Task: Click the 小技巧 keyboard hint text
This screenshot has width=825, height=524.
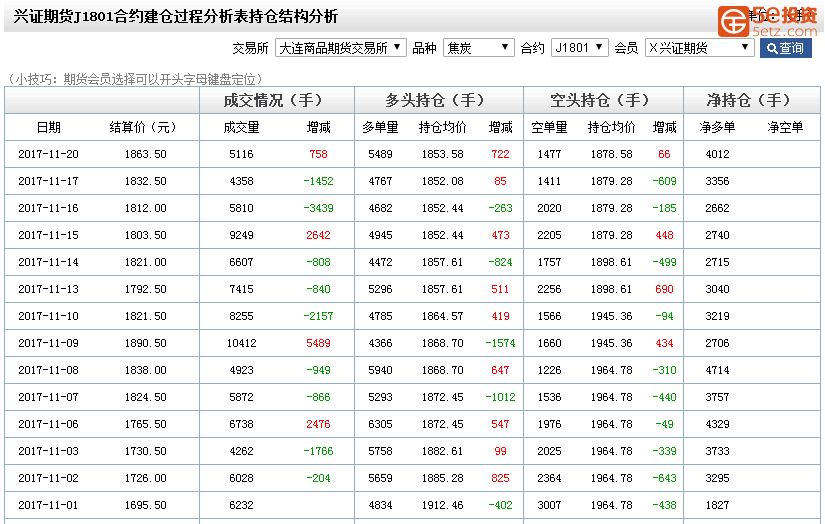Action: click(x=134, y=79)
